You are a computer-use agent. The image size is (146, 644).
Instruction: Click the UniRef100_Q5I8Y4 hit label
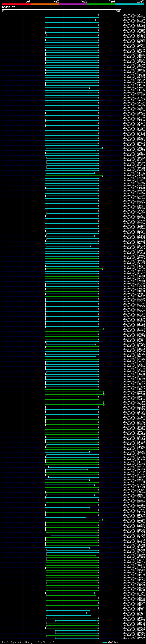tap(134, 48)
